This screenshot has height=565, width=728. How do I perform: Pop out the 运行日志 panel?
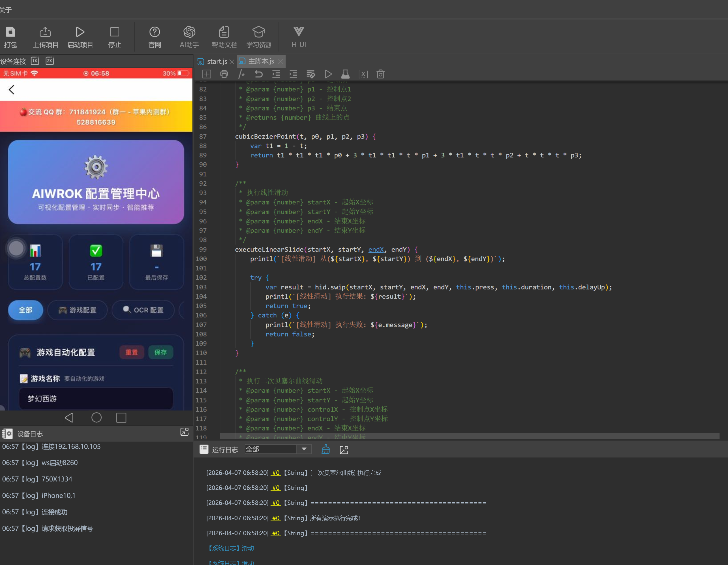344,450
